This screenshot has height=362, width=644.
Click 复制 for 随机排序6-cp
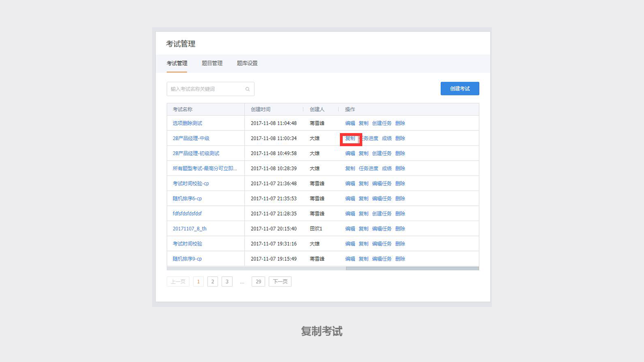[364, 199]
